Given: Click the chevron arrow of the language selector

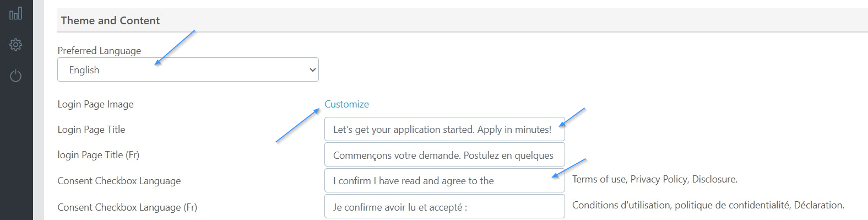Looking at the screenshot, I should pyautogui.click(x=312, y=70).
